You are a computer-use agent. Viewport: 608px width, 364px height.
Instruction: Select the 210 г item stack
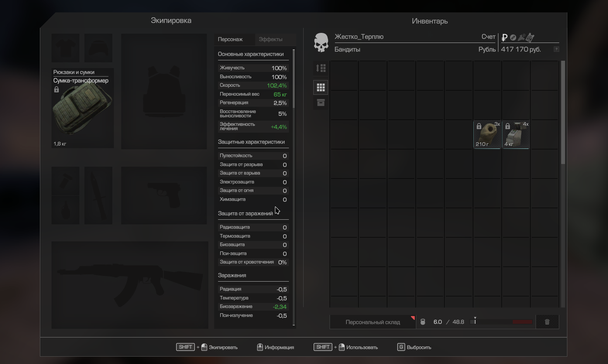(487, 135)
